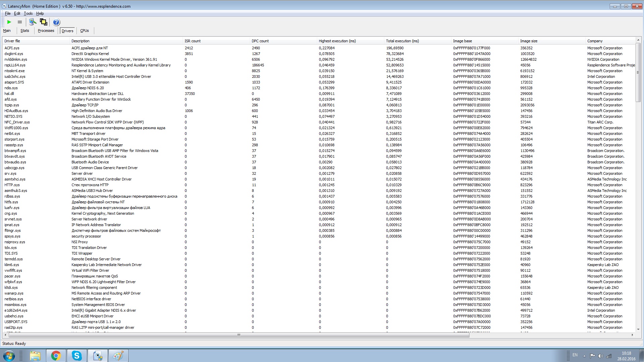
Task: Sort by Company column header
Action: point(610,41)
